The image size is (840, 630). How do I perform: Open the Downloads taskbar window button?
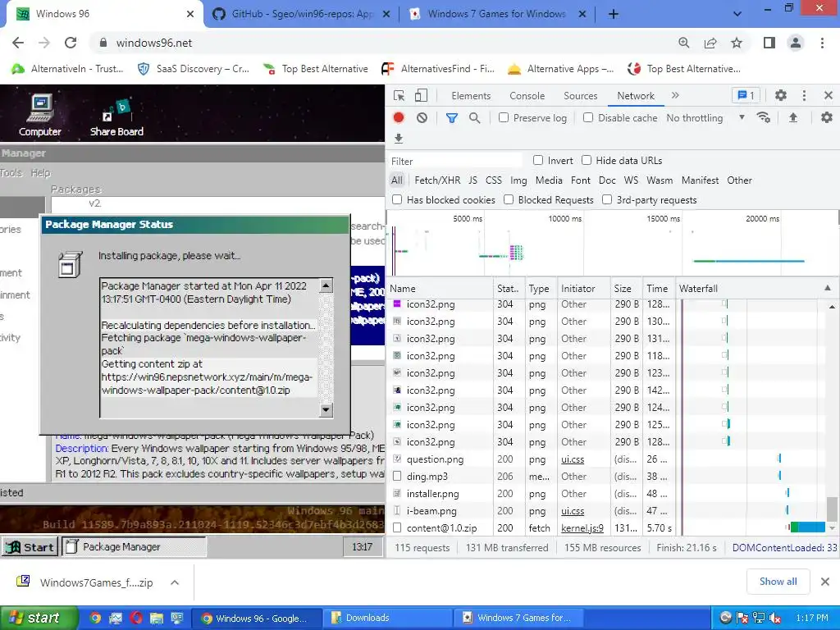(387, 618)
